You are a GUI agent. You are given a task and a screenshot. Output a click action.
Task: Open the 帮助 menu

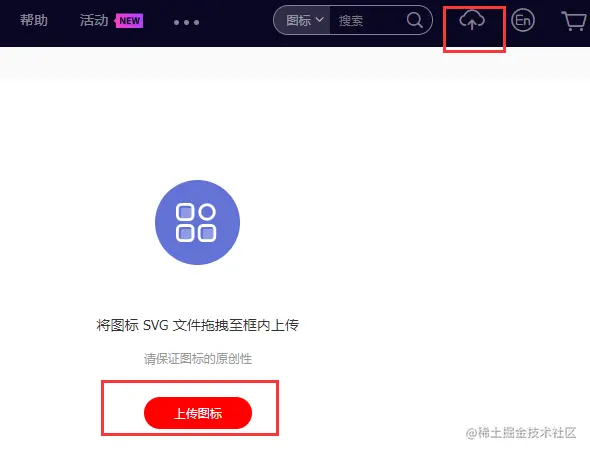(34, 20)
